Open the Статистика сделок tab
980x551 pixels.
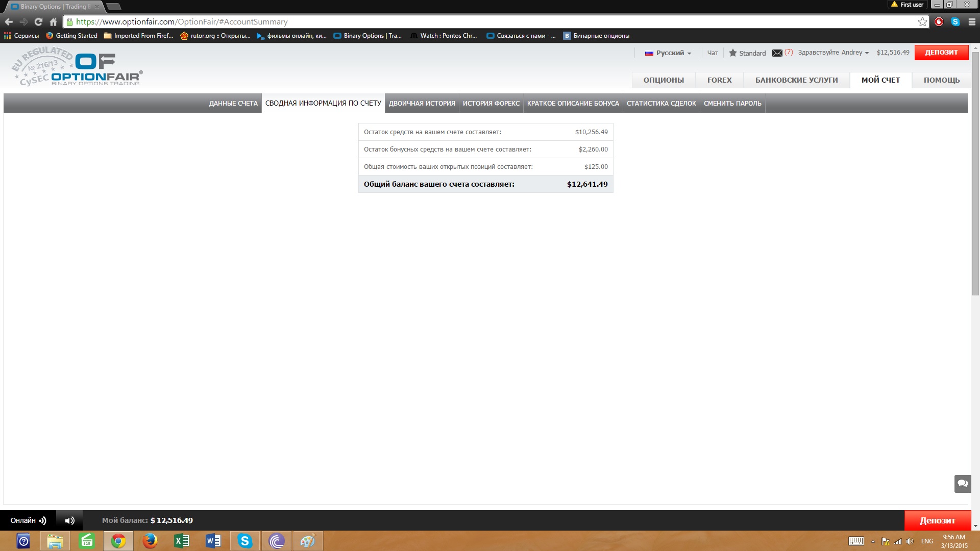tap(661, 104)
